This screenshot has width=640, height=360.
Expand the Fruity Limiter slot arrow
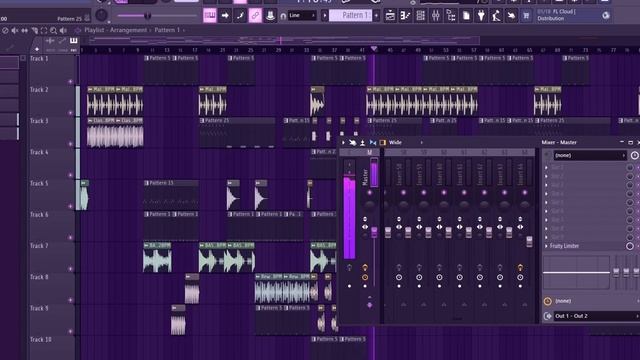click(x=547, y=246)
